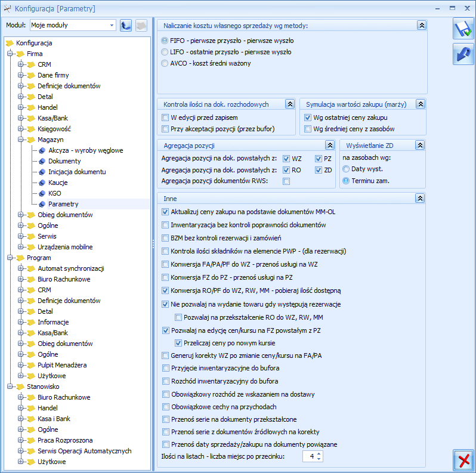476x473 pixels.
Task: Check Przyjęcie inwentaryzacyjne do bufora
Action: [165, 368]
